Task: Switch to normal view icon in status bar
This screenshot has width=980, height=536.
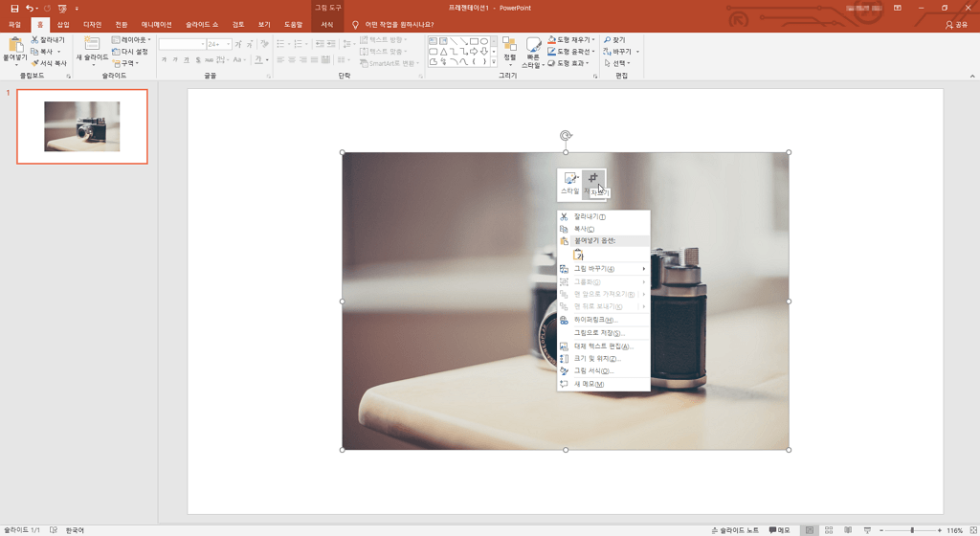Action: click(x=810, y=530)
